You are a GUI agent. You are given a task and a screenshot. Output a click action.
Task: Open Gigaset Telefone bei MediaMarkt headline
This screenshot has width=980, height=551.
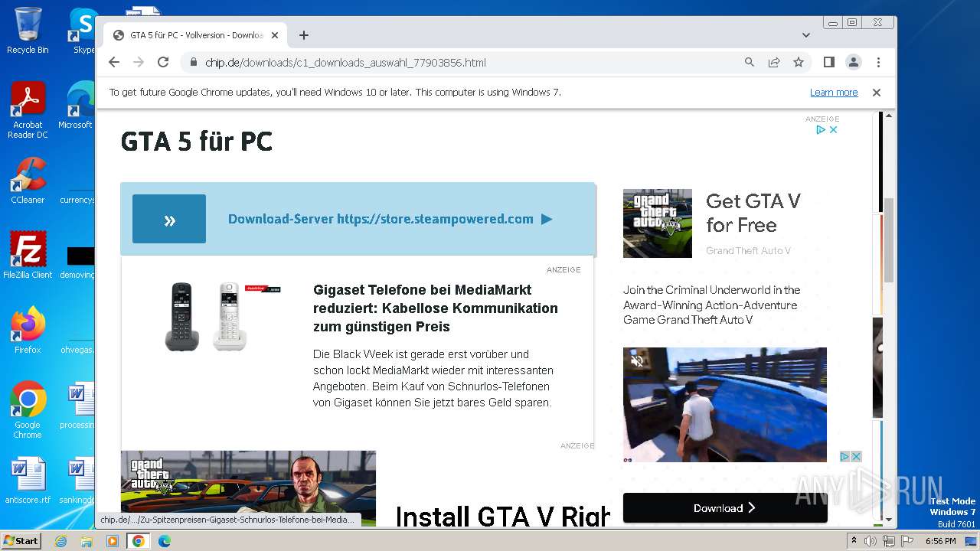click(436, 308)
